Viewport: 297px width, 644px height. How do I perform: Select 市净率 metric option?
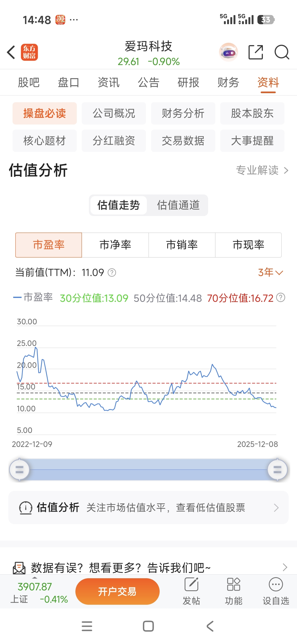(x=115, y=245)
